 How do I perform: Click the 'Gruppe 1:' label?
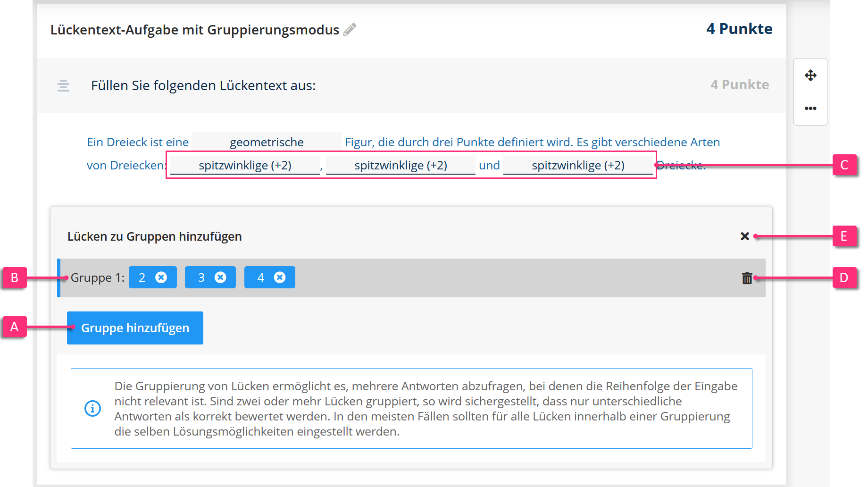click(98, 277)
